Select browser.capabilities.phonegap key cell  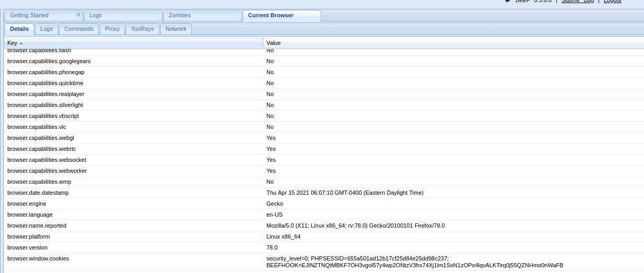click(x=46, y=72)
